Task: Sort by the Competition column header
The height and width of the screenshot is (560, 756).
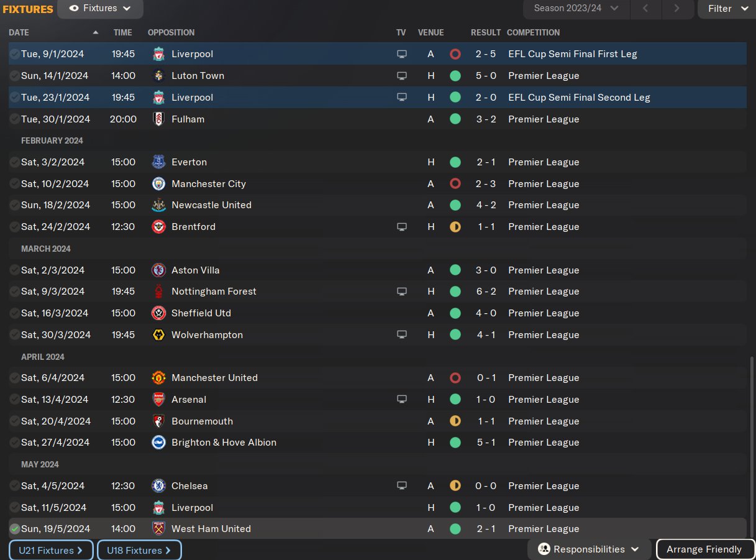Action: coord(533,32)
